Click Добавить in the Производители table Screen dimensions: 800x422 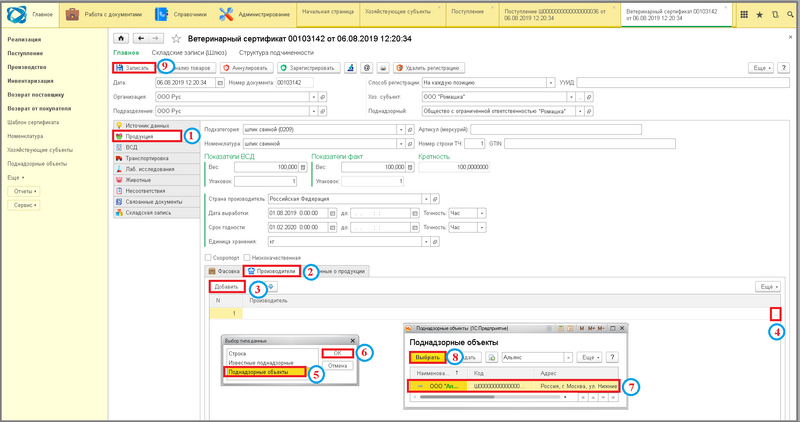pyautogui.click(x=227, y=287)
